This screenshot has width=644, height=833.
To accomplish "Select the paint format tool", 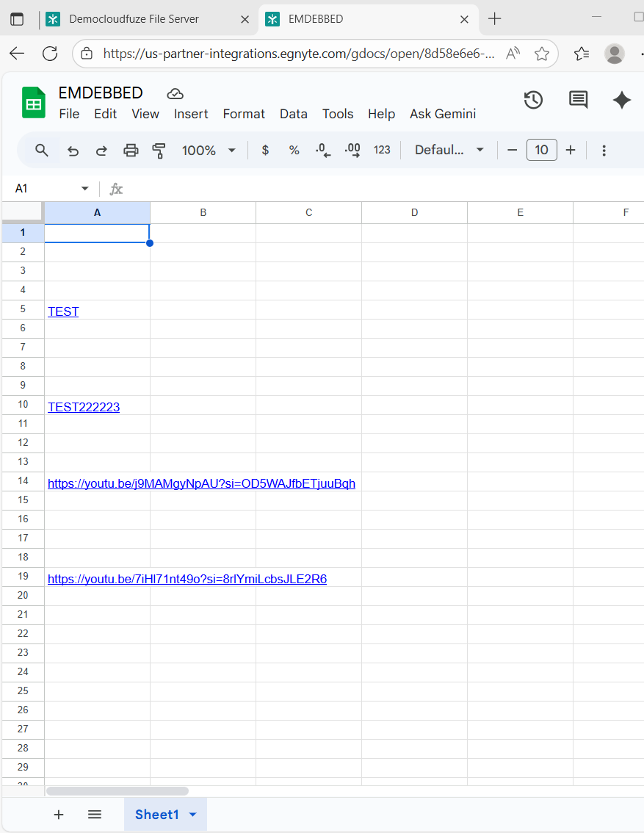I will (158, 149).
